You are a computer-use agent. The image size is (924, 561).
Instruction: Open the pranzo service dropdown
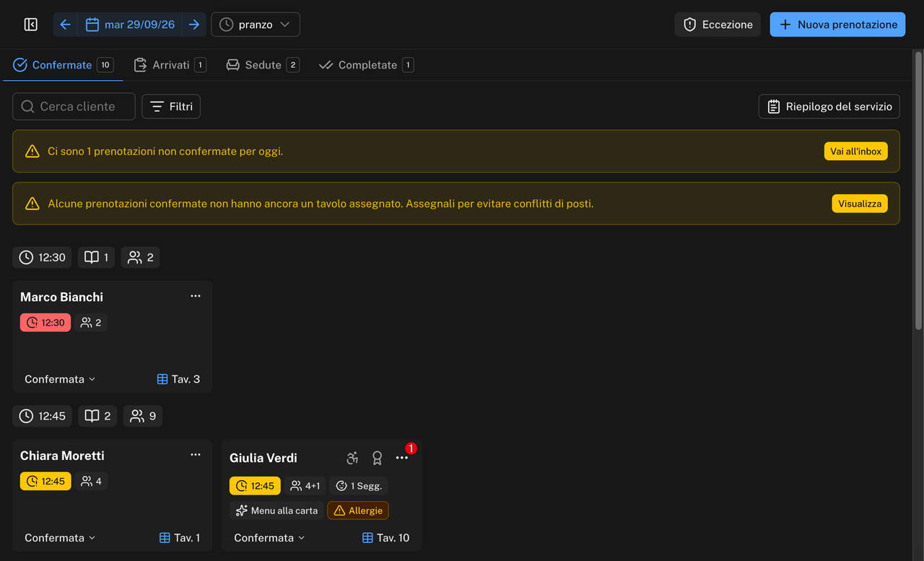point(256,25)
